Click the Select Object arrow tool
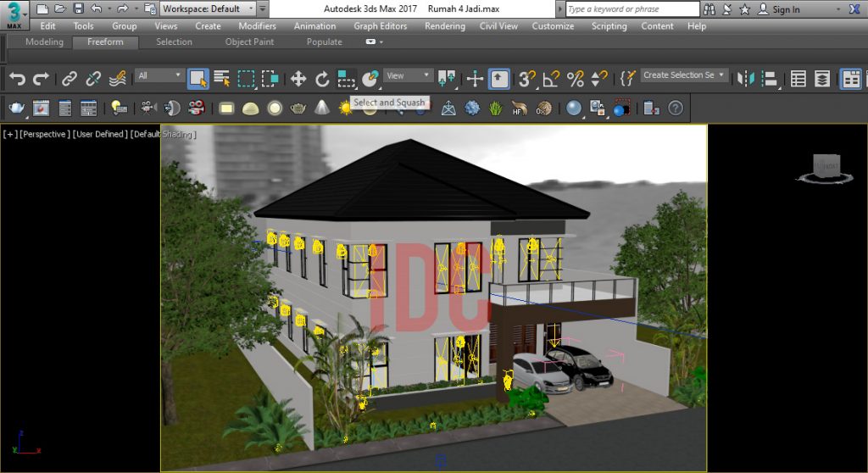This screenshot has width=868, height=473. pos(198,79)
